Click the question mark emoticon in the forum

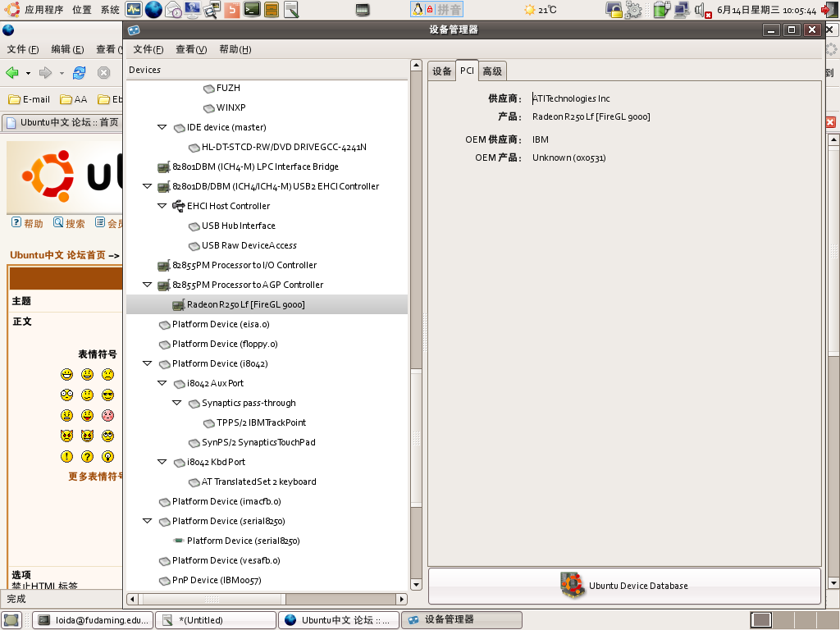(x=87, y=456)
